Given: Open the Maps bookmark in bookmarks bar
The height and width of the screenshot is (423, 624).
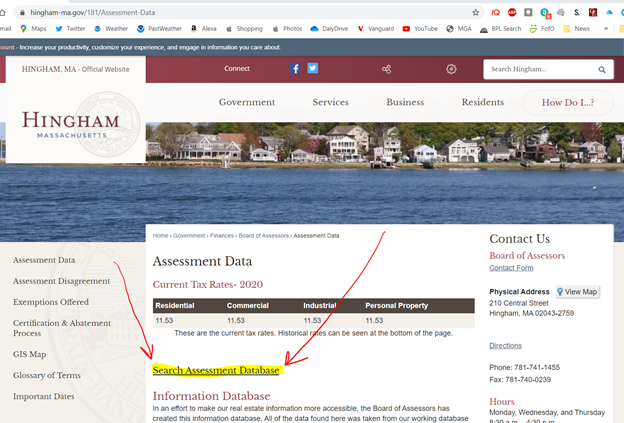Looking at the screenshot, I should [x=32, y=29].
